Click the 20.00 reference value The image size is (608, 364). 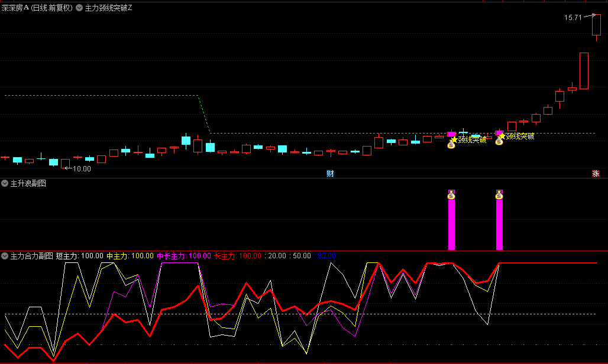pyautogui.click(x=277, y=256)
